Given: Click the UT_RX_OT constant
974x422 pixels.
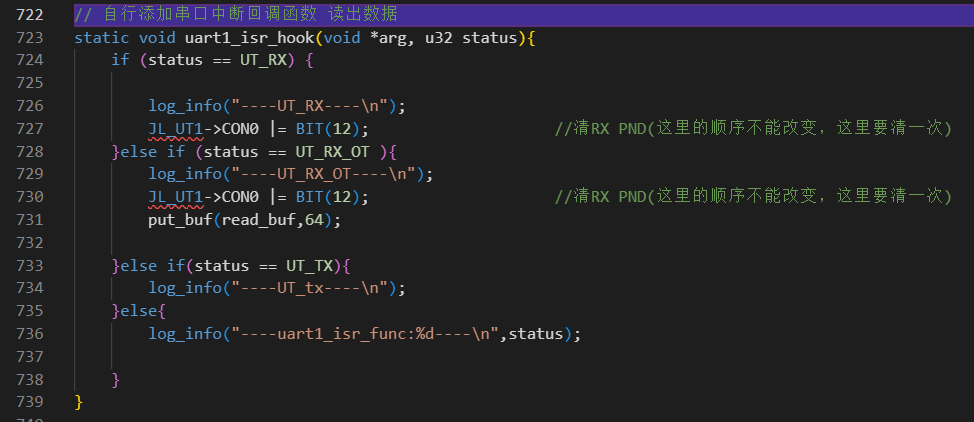Looking at the screenshot, I should pyautogui.click(x=332, y=152).
